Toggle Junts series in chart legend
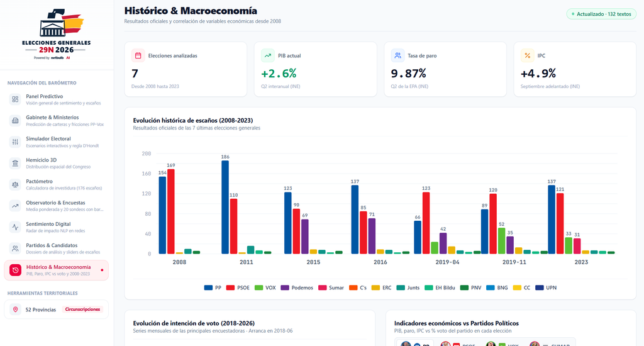 point(408,287)
